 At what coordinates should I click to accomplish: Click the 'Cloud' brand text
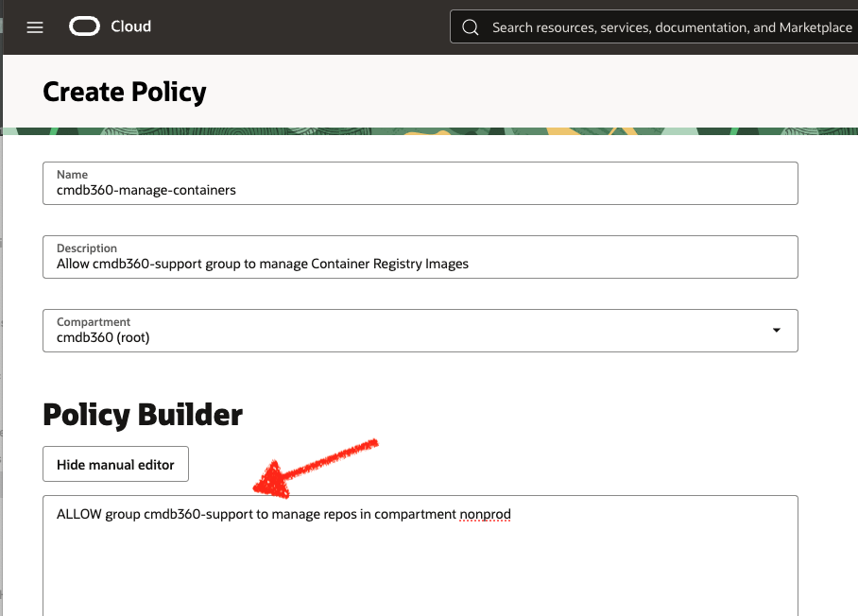point(130,26)
